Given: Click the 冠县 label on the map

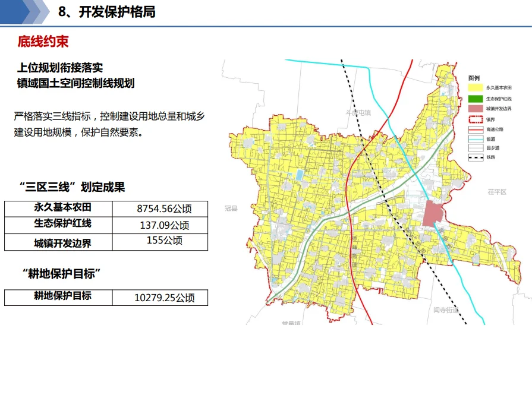Looking at the screenshot, I should click(x=231, y=209).
